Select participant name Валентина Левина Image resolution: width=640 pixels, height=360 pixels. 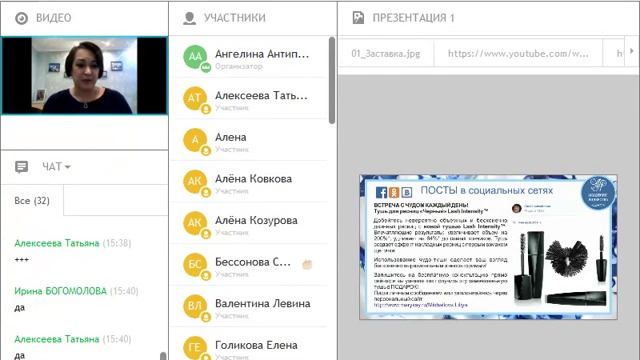tap(262, 304)
